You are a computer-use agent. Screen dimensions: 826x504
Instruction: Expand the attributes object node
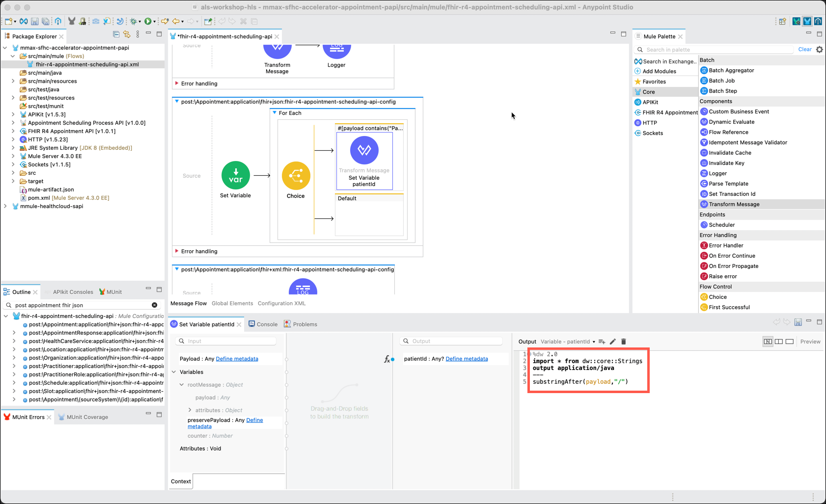[190, 410]
